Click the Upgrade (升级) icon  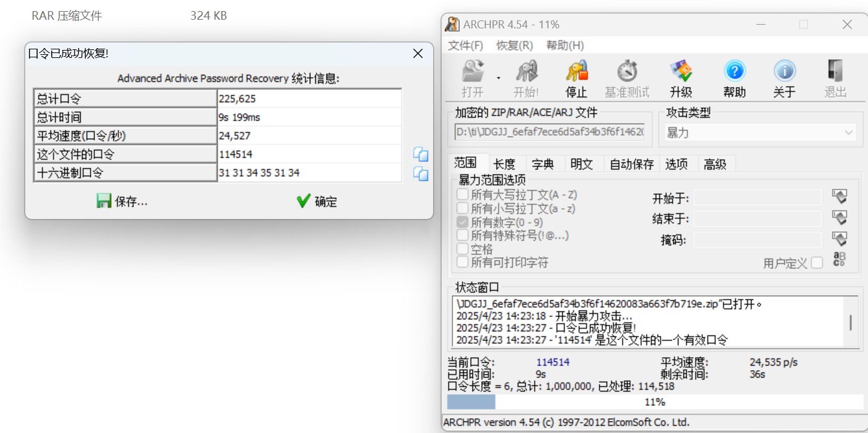coord(681,72)
